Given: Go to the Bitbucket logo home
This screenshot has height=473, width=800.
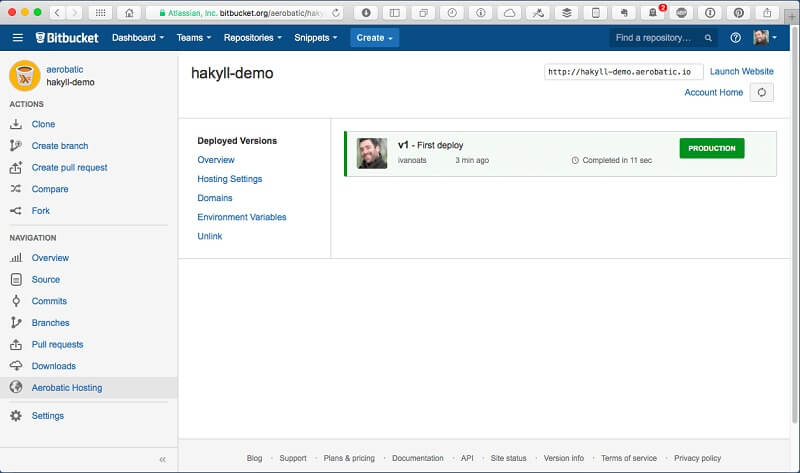Looking at the screenshot, I should coord(67,38).
